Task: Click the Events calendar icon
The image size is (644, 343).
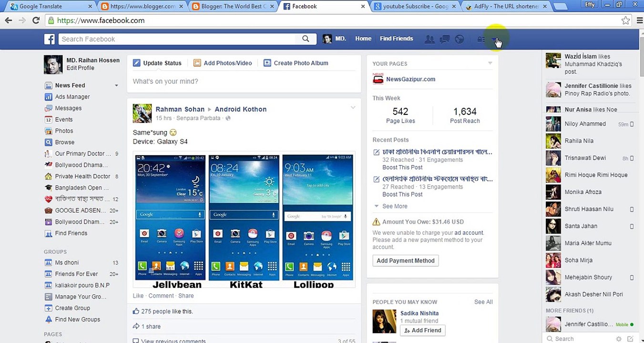Action: click(48, 120)
